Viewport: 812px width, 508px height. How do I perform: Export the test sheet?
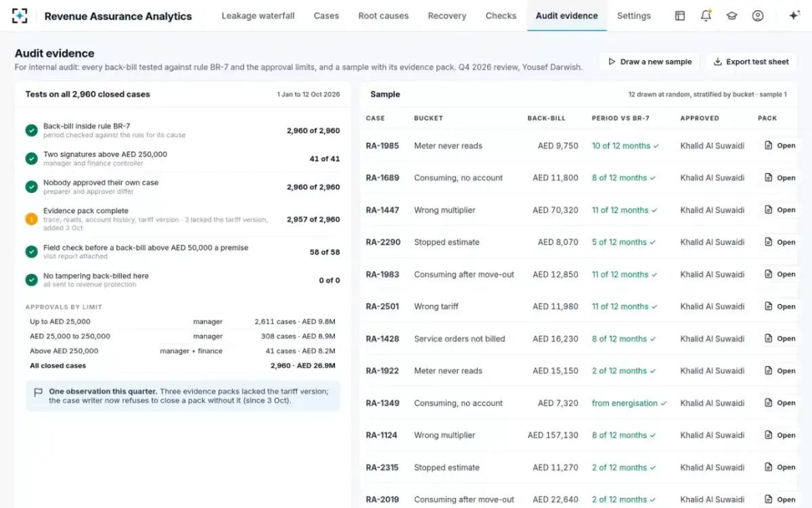pyautogui.click(x=751, y=62)
